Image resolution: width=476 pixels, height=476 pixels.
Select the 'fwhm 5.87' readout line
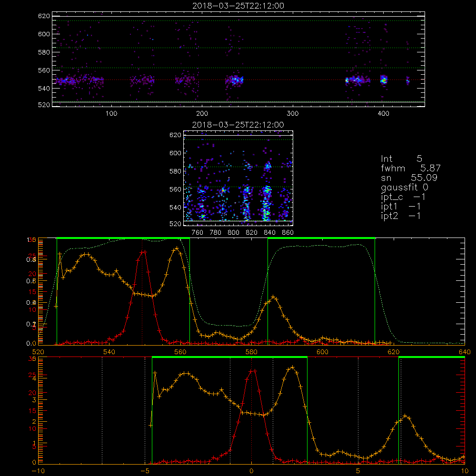[410, 168]
